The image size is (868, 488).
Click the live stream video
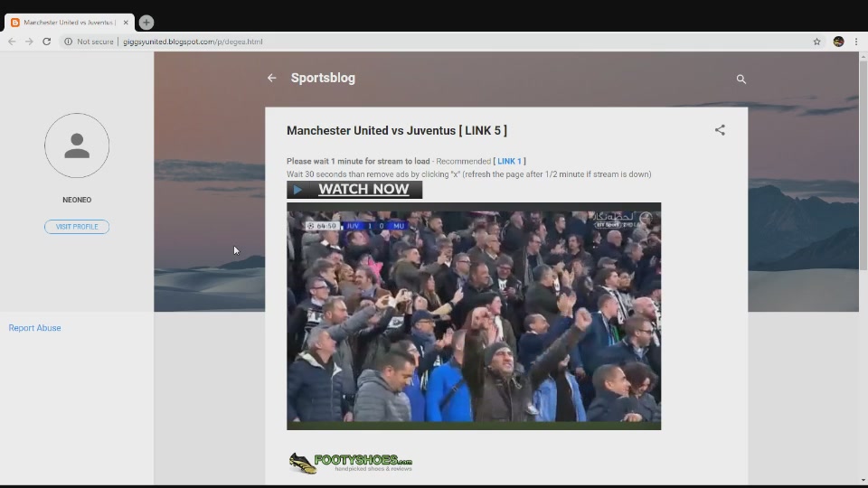(x=474, y=316)
